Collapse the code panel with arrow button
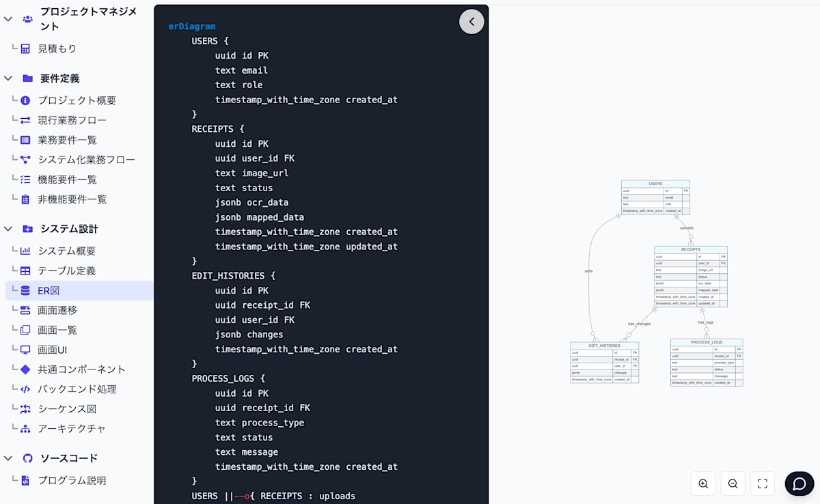 471,22
